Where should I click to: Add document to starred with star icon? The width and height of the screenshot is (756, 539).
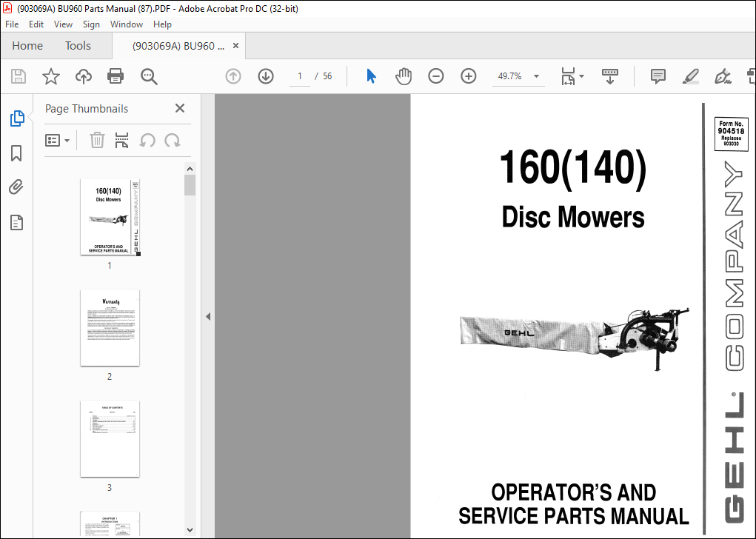point(50,76)
